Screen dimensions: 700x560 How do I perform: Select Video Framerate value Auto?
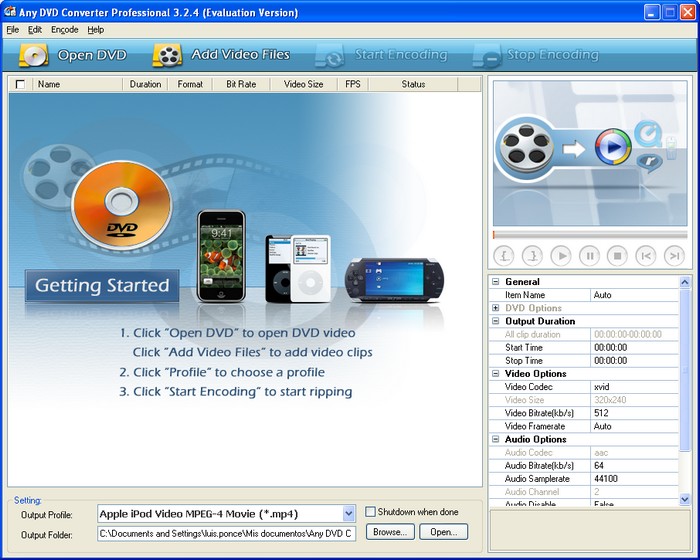[x=634, y=426]
